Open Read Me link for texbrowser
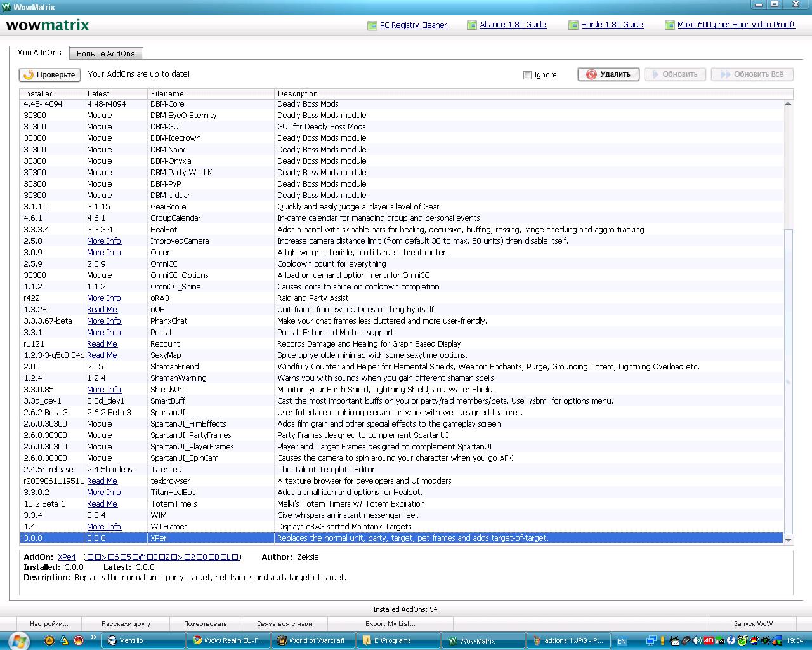This screenshot has height=650, width=812. (102, 481)
